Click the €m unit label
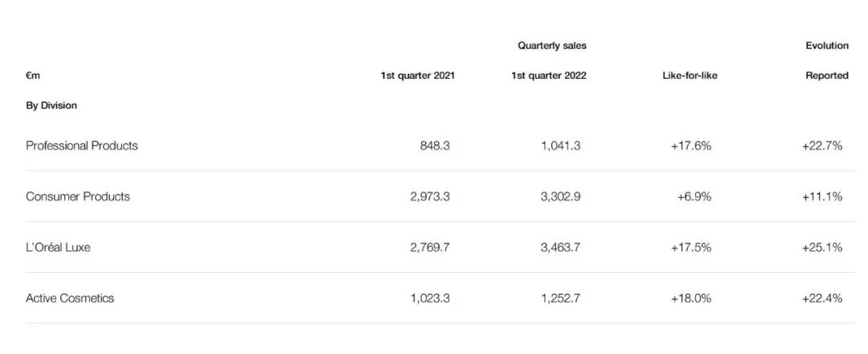868x354 pixels. [33, 76]
